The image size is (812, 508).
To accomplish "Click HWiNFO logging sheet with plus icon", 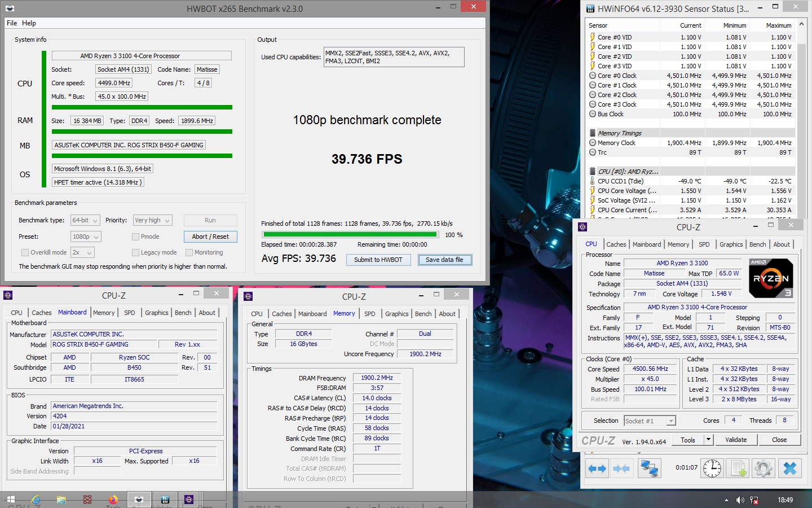I will [x=738, y=468].
